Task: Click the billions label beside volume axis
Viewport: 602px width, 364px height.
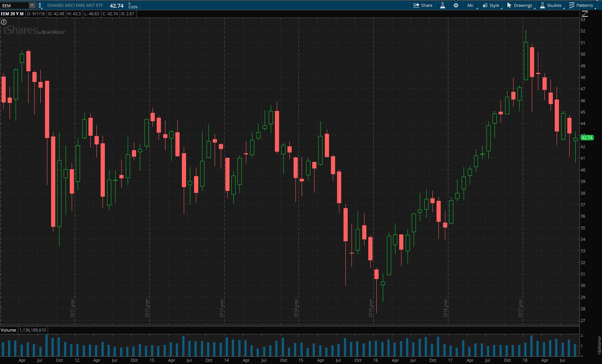Action: (599, 346)
